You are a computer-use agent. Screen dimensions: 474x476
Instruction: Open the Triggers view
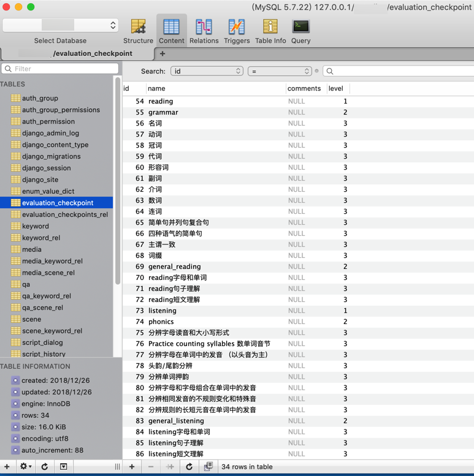tap(237, 31)
